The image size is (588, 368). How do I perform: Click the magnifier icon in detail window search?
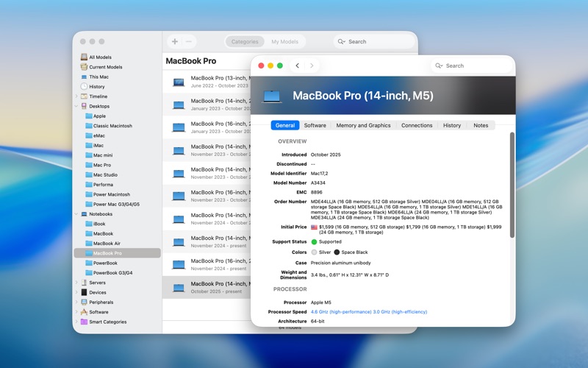pyautogui.click(x=437, y=66)
